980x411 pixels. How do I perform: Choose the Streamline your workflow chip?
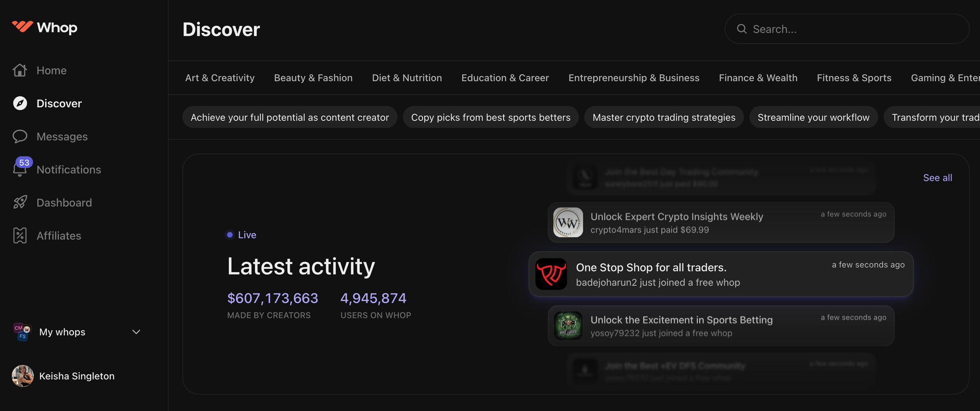pyautogui.click(x=813, y=118)
